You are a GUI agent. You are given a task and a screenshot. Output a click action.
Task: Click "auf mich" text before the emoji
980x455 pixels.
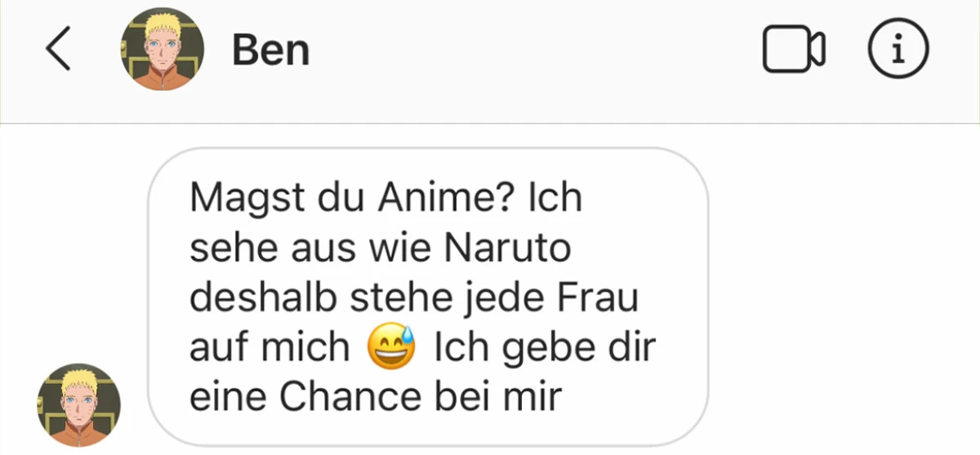click(269, 348)
